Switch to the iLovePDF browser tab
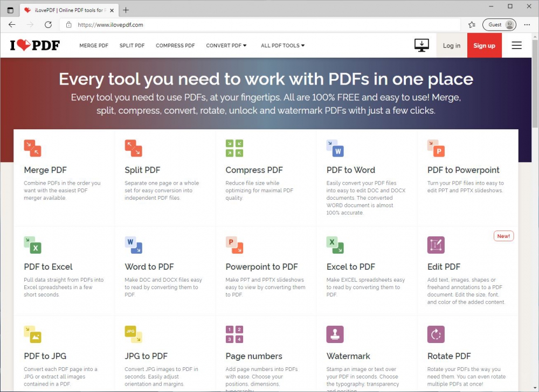The image size is (539, 392). tap(68, 10)
